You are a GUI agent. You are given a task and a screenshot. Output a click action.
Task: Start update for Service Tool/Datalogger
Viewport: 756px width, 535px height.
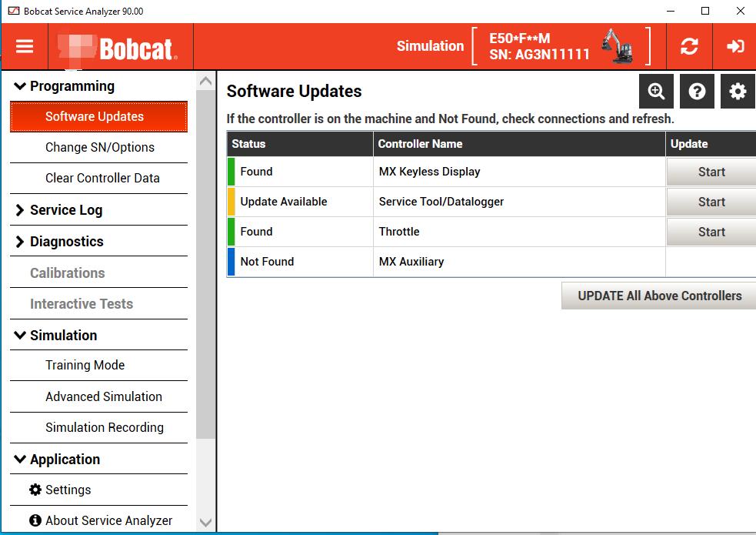711,202
